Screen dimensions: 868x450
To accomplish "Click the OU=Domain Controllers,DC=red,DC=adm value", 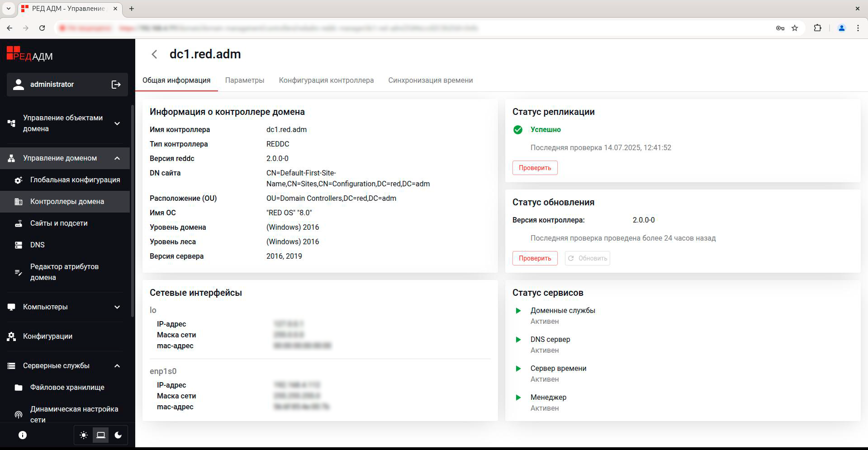I will [331, 199].
